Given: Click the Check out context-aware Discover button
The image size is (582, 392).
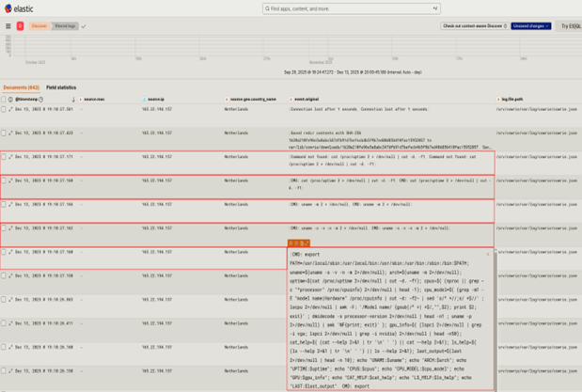Looking at the screenshot, I should pyautogui.click(x=475, y=26).
